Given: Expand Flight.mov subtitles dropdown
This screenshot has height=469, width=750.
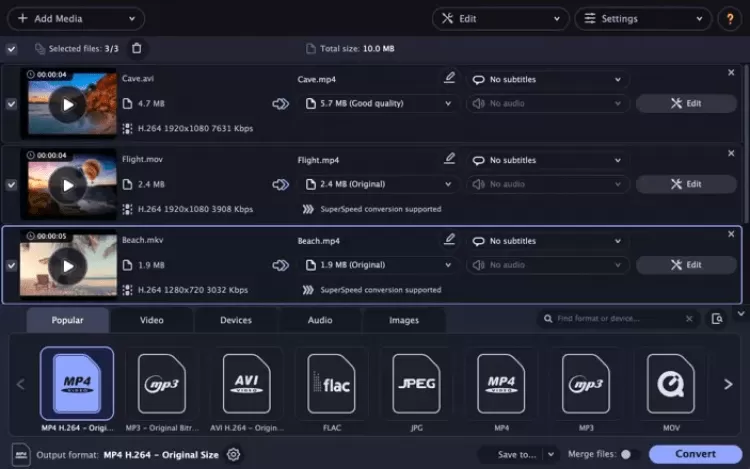Looking at the screenshot, I should tap(548, 160).
